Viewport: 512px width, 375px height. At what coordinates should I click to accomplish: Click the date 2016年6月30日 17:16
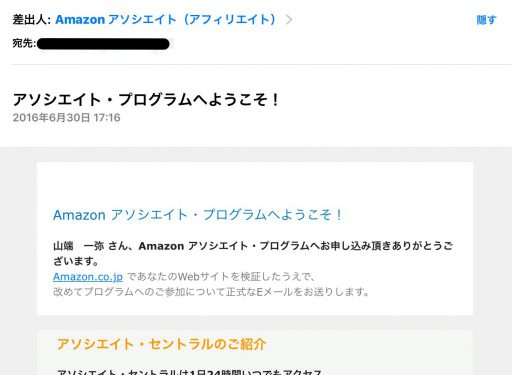(x=66, y=118)
